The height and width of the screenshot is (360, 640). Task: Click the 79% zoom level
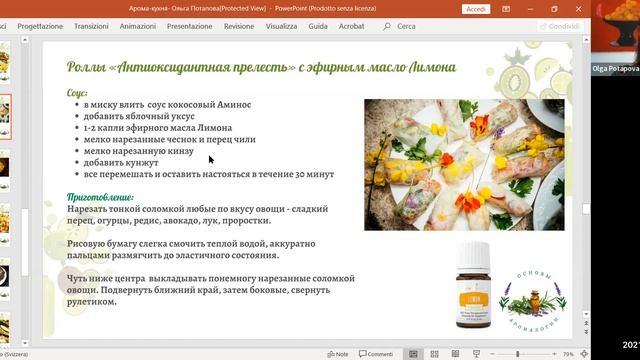[x=568, y=354]
